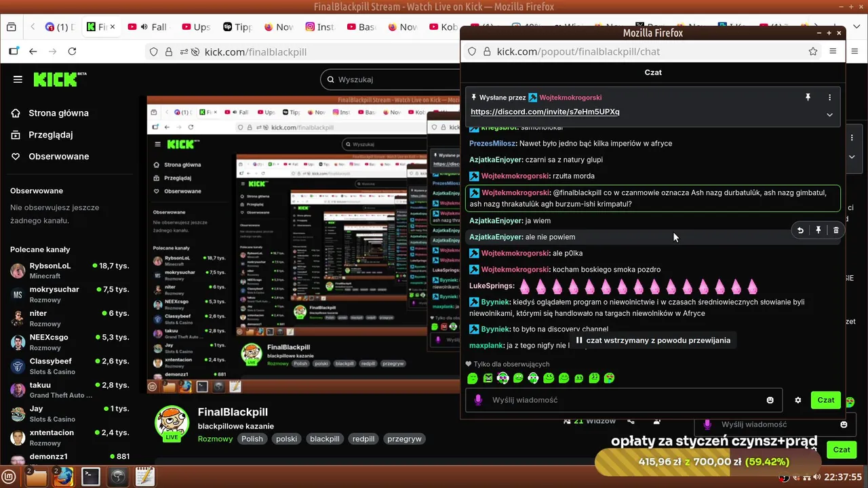The width and height of the screenshot is (868, 488).
Task: Send message with green Czat button in popout
Action: point(825,400)
